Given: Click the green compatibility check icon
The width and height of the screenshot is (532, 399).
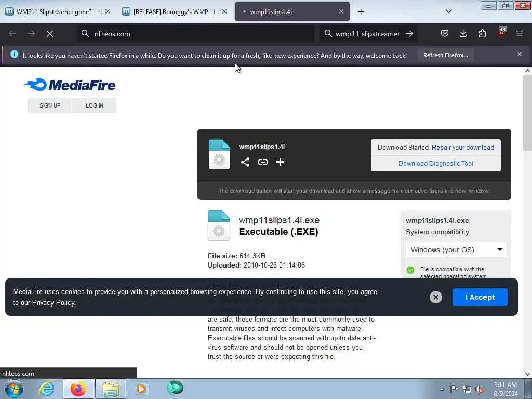Looking at the screenshot, I should (410, 270).
